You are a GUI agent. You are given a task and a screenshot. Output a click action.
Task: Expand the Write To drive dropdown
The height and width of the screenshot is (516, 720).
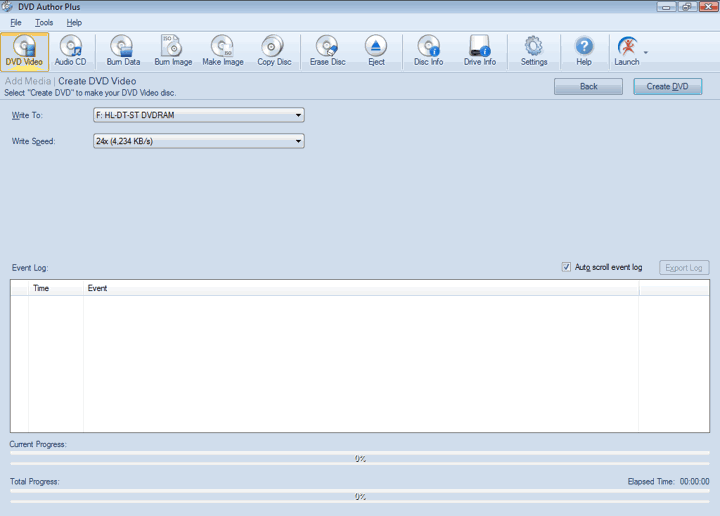[298, 115]
